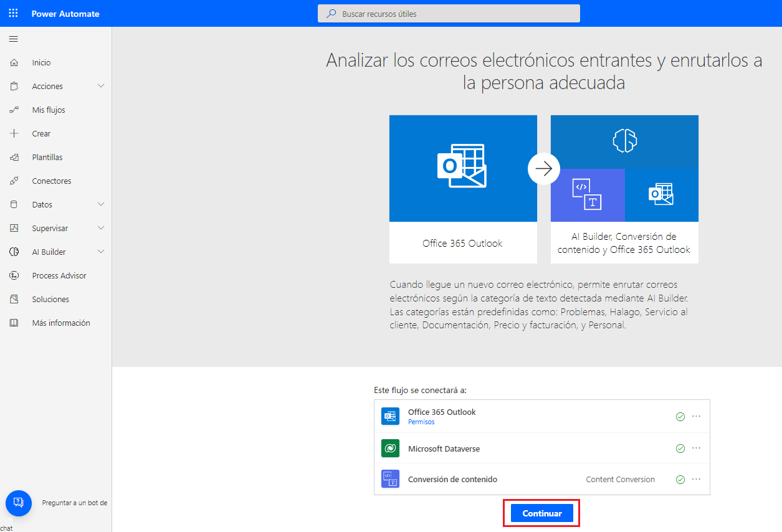Expand the Acciones chevron

point(101,86)
